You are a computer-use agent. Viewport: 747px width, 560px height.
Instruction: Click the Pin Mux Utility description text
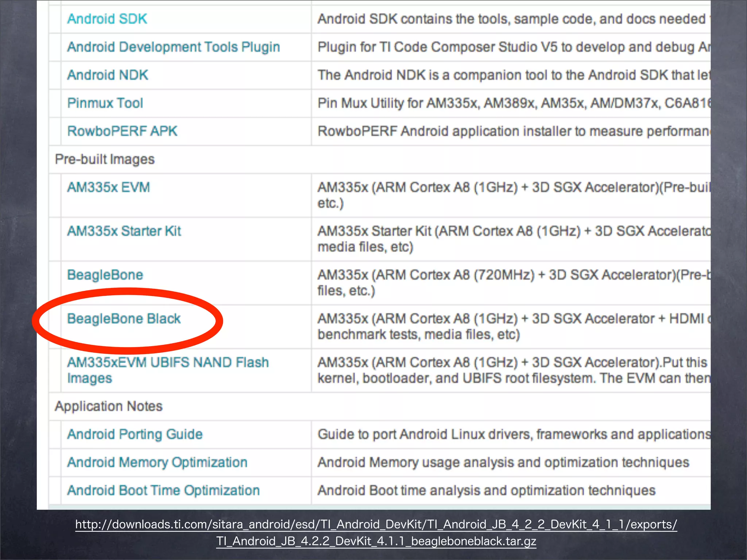point(514,103)
